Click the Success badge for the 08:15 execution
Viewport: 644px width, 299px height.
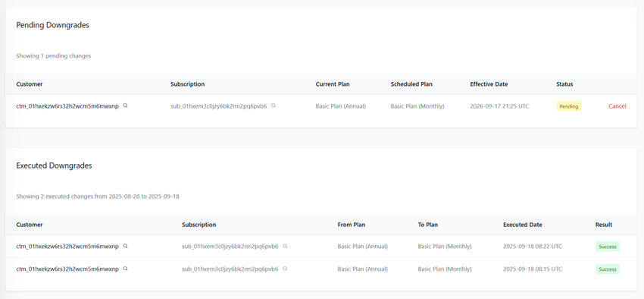coord(608,269)
